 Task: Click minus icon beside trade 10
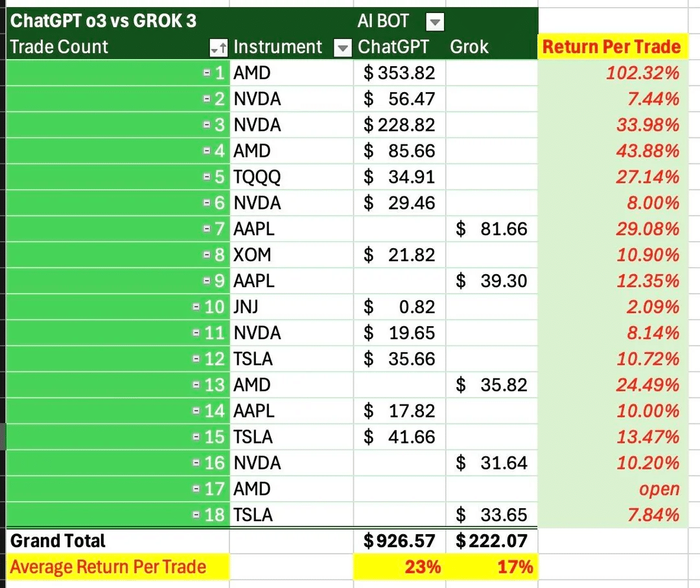[x=197, y=307]
